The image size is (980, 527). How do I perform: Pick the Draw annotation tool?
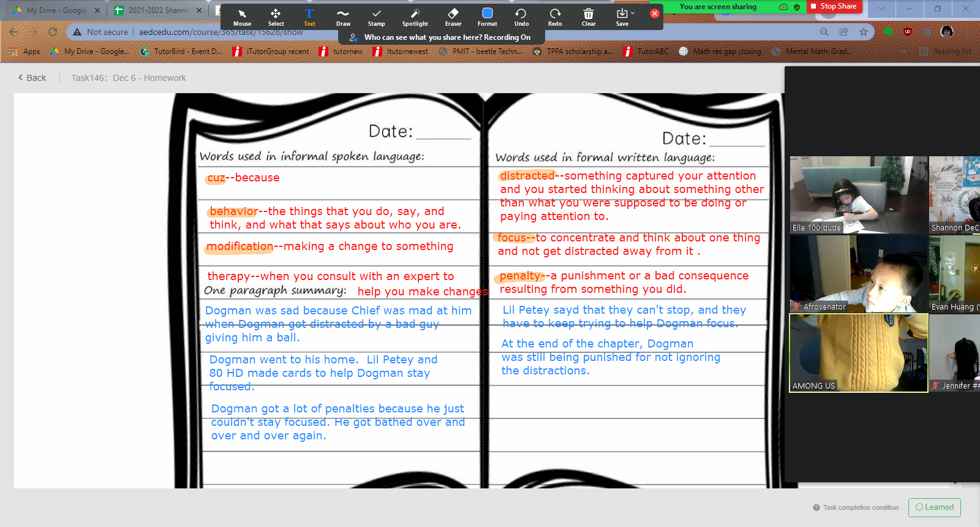point(343,17)
